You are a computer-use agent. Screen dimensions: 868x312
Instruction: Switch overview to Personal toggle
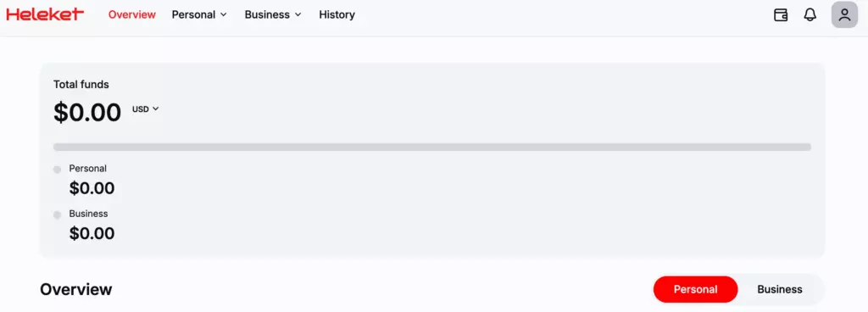(x=695, y=289)
